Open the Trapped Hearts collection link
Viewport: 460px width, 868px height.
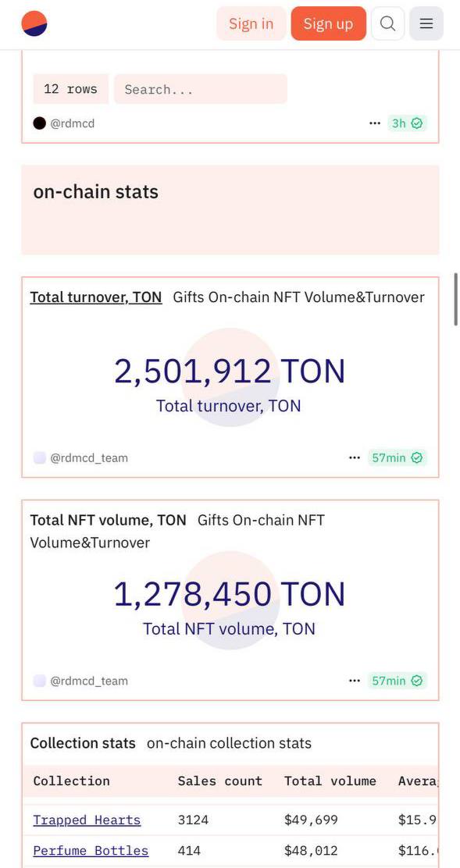87,820
